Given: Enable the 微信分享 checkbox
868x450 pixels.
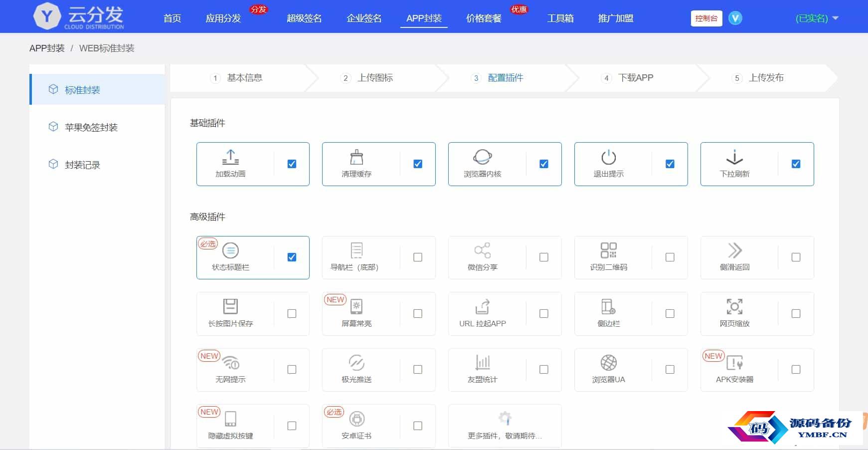Looking at the screenshot, I should coord(544,257).
